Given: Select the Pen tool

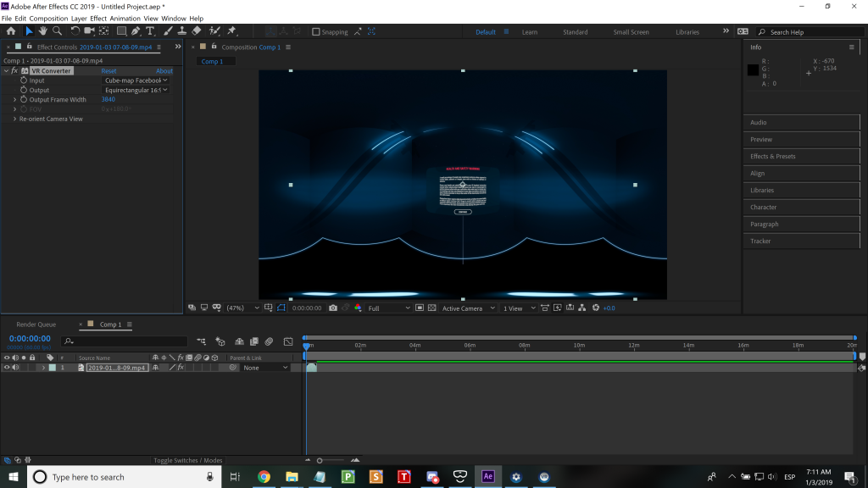Looking at the screenshot, I should coord(135,31).
